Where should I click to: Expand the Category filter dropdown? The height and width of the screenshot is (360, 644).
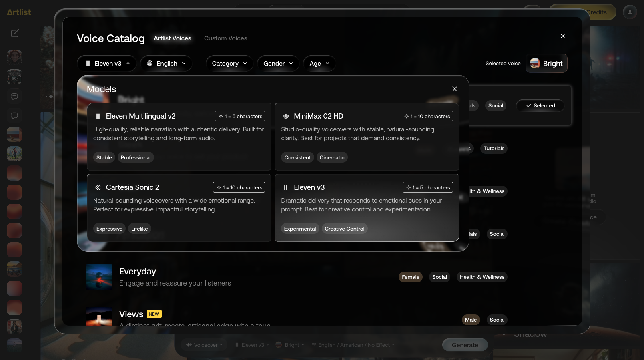point(229,63)
